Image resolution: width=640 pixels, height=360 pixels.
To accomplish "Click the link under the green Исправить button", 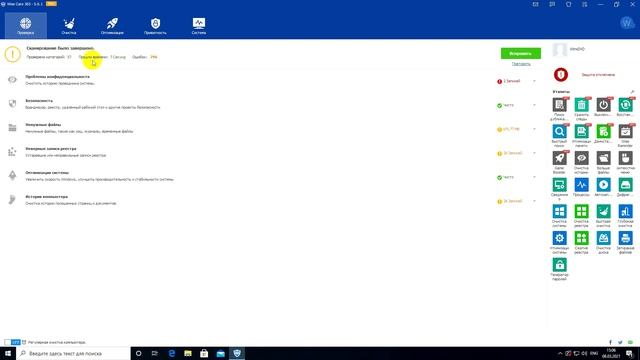I will (x=521, y=64).
